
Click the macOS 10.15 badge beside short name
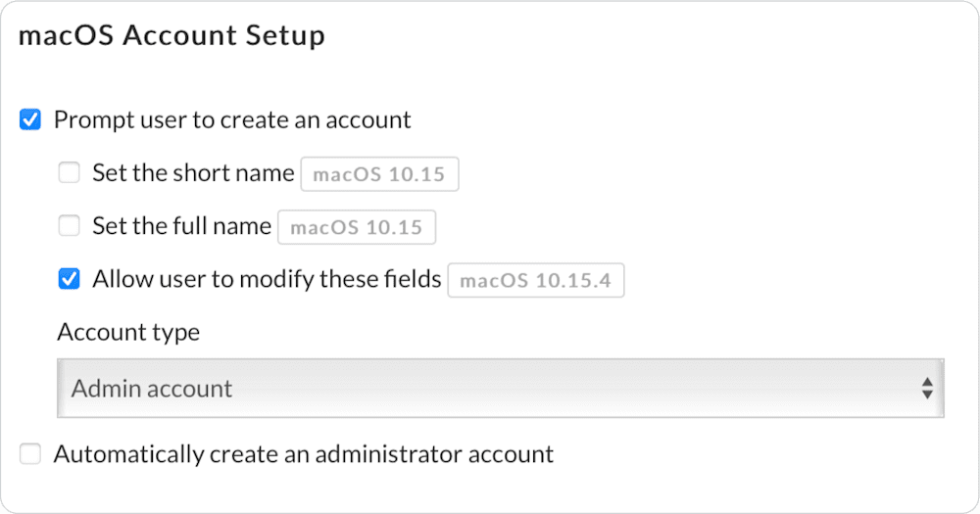coord(379,175)
